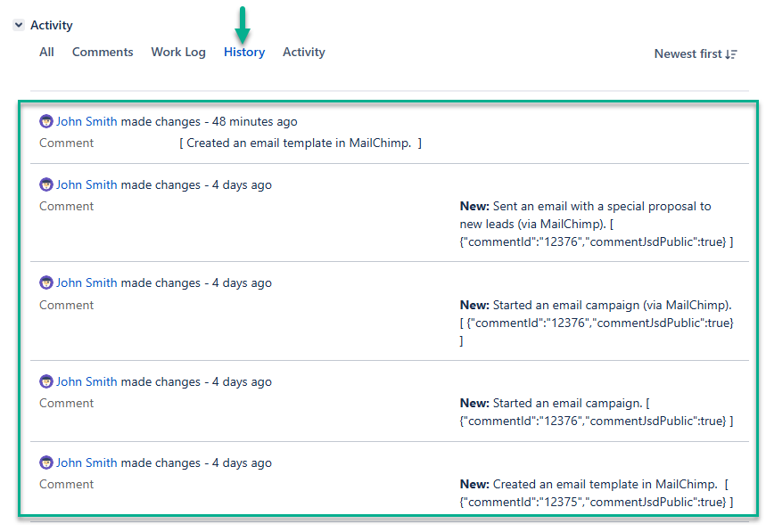Open John Smith's profile from the top entry
766x532 pixels.
tap(86, 121)
